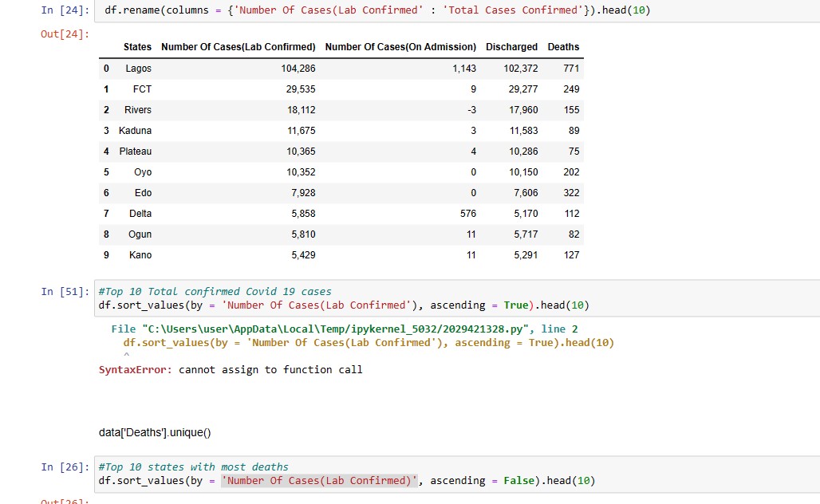Select Kaduna confirmed cases value 11,675

302,131
